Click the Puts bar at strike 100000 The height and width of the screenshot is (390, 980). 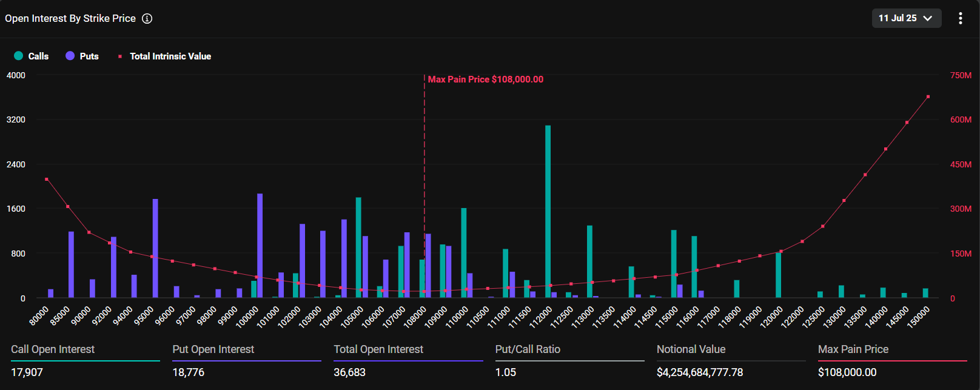pyautogui.click(x=260, y=246)
